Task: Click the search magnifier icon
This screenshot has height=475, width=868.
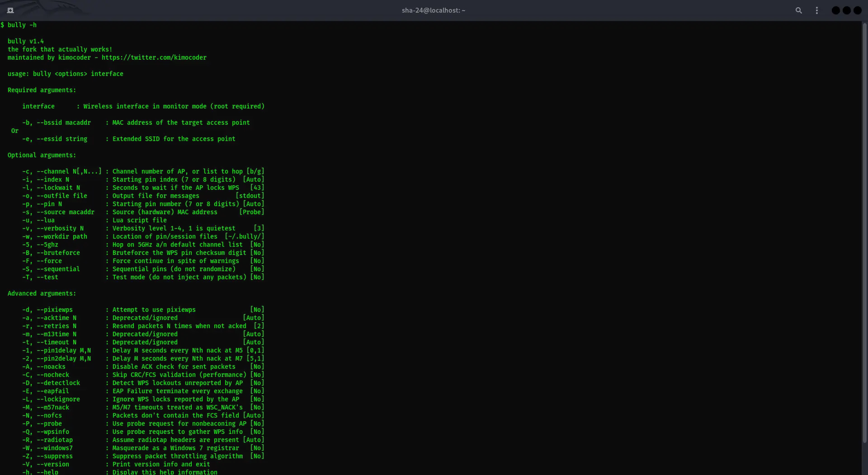Action: pos(798,10)
